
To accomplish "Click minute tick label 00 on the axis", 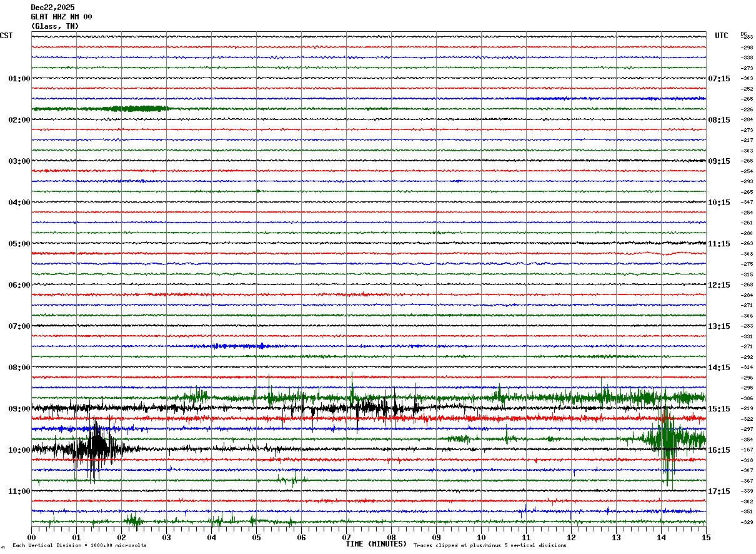I will [31, 537].
